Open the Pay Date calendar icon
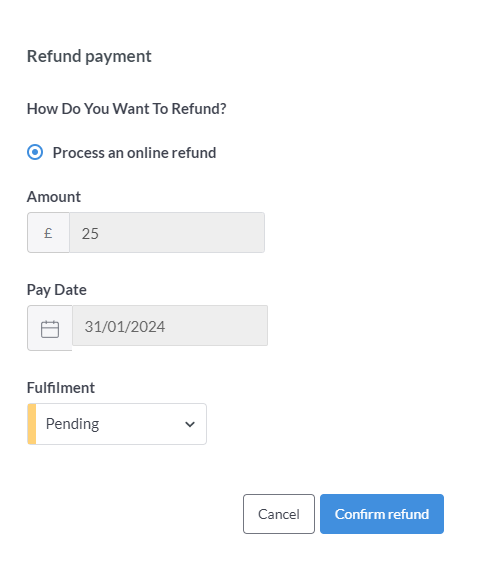This screenshot has width=480, height=569. 50,329
